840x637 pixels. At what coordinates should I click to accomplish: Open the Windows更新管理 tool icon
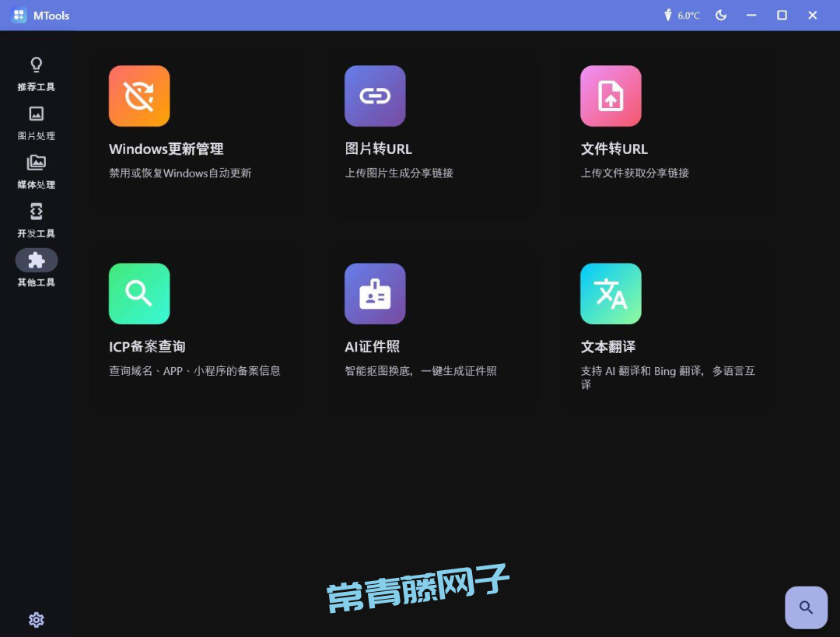(139, 96)
